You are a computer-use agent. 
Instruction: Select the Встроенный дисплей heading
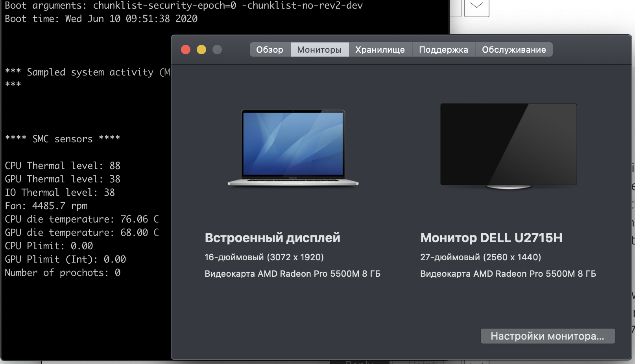pyautogui.click(x=272, y=238)
